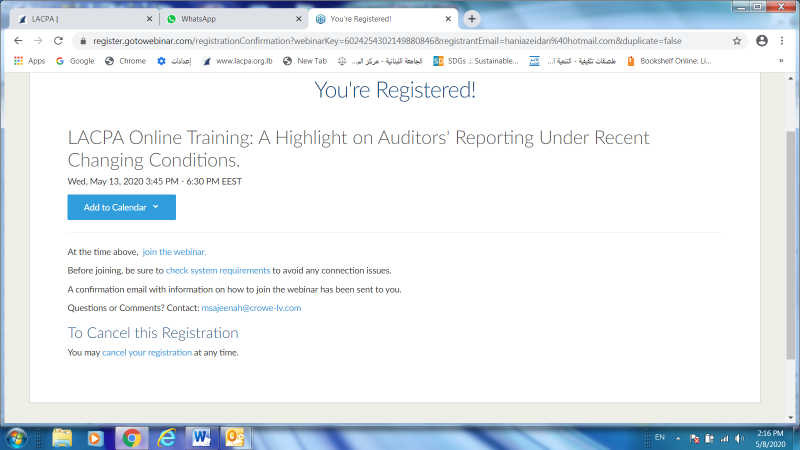This screenshot has height=450, width=800.
Task: Switch to the WhatsApp tab
Action: 234,19
